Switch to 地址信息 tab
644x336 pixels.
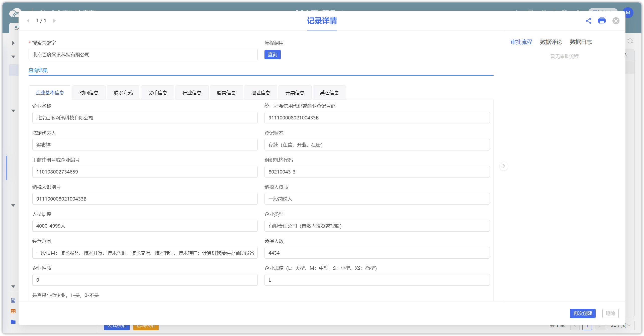(x=260, y=93)
